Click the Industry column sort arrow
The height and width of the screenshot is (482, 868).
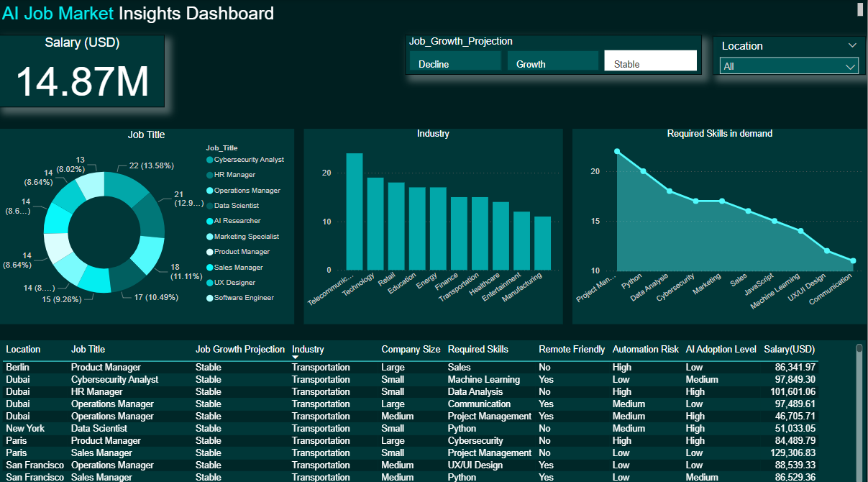pos(295,357)
